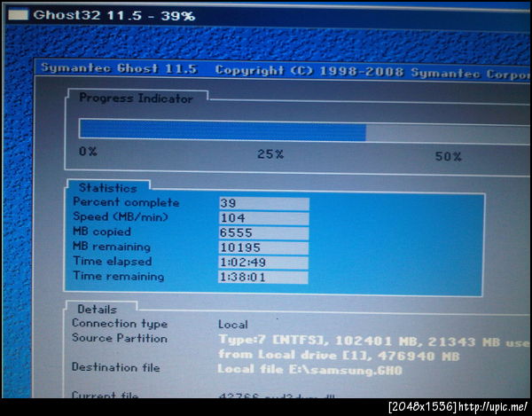The width and height of the screenshot is (532, 416).
Task: Click the "Percent complete" label
Action: click(126, 202)
